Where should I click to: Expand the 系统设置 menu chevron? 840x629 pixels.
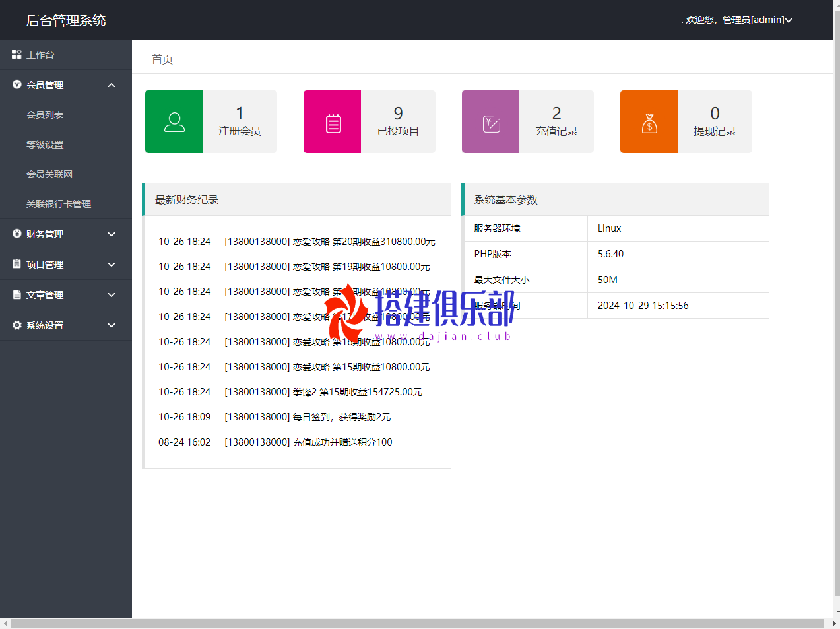coord(112,325)
